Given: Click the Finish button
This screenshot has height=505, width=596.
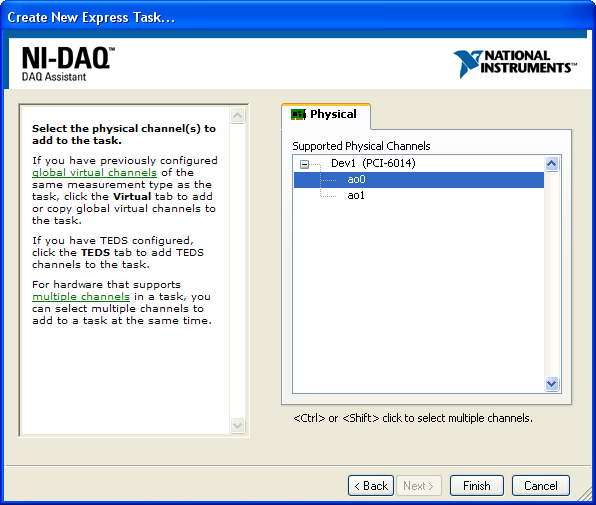Looking at the screenshot, I should click(x=477, y=485).
